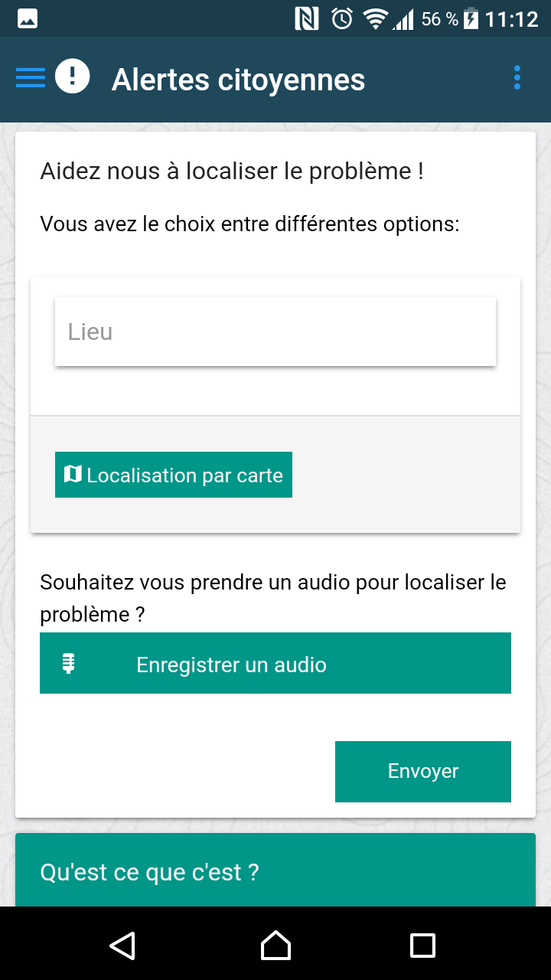Tap the battery status icon
551x980 pixels.
point(471,19)
